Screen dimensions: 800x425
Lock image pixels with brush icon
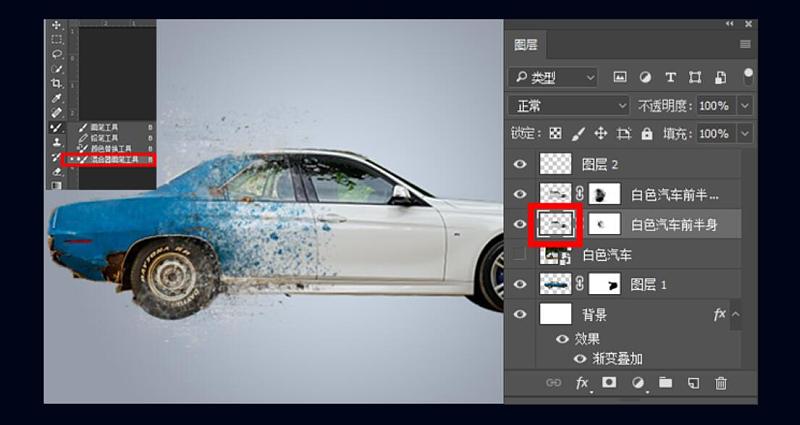coord(578,134)
